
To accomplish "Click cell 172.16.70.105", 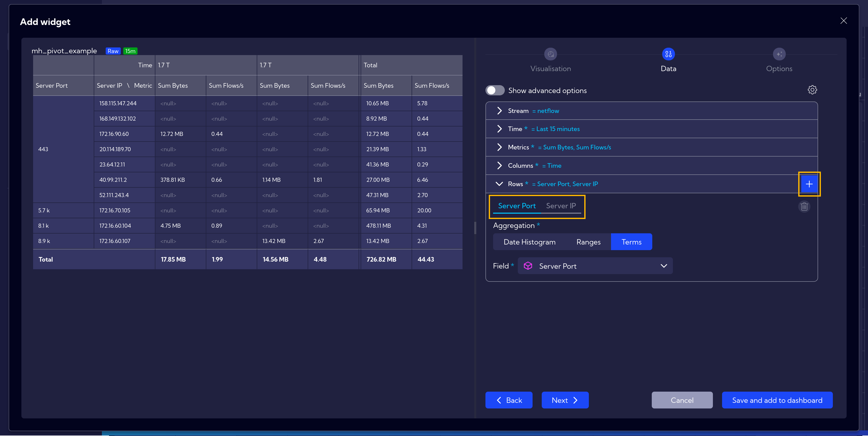I will (124, 210).
